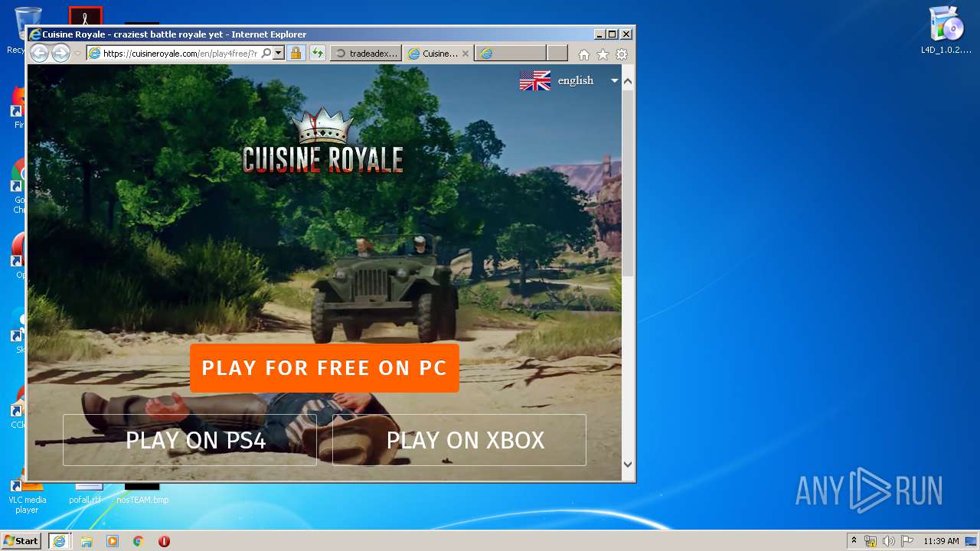Expand the address bar autocomplete dropdown

tap(279, 53)
